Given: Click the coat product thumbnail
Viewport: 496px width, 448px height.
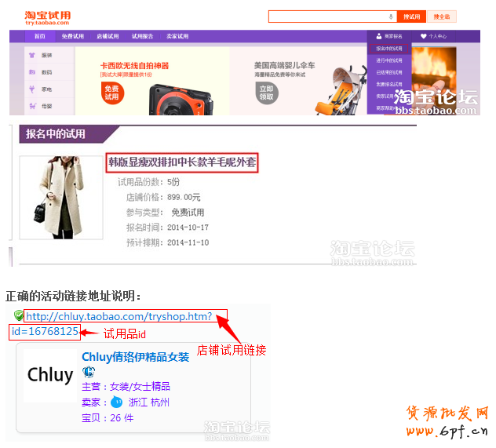Looking at the screenshot, I should click(x=51, y=197).
